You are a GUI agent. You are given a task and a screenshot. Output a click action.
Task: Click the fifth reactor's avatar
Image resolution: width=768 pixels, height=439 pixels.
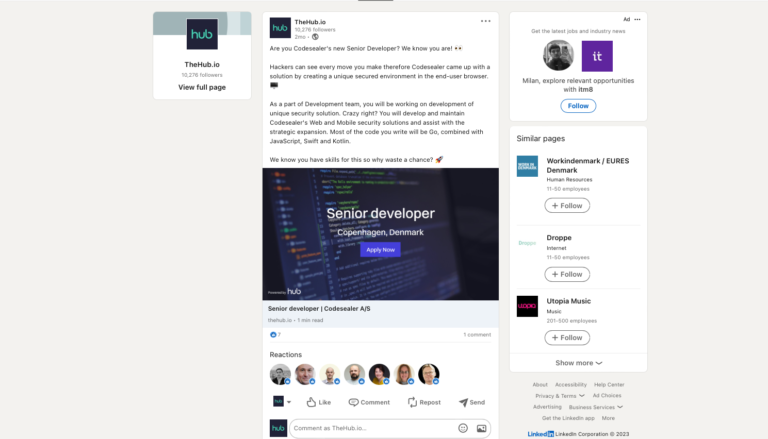coord(379,374)
